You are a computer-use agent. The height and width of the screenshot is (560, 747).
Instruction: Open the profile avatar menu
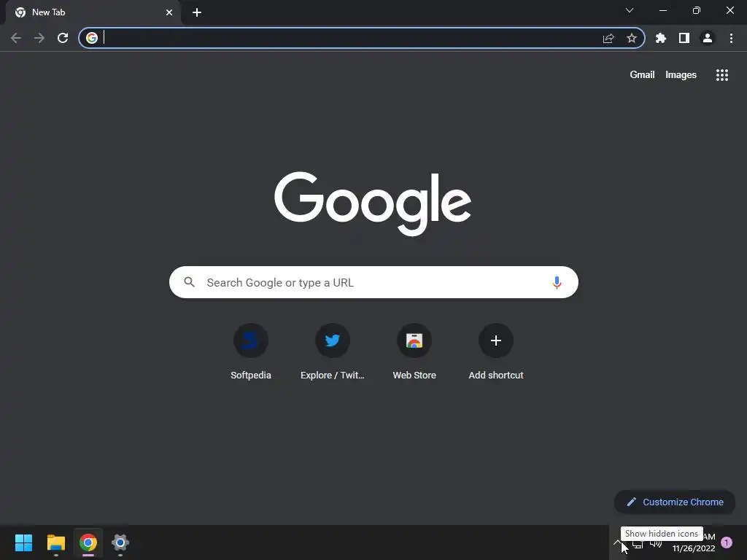tap(708, 38)
